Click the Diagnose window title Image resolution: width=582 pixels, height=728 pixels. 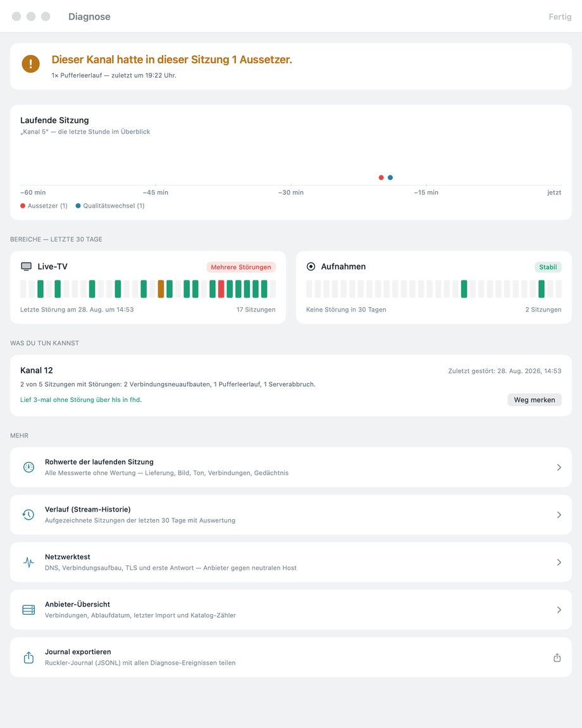tap(90, 16)
